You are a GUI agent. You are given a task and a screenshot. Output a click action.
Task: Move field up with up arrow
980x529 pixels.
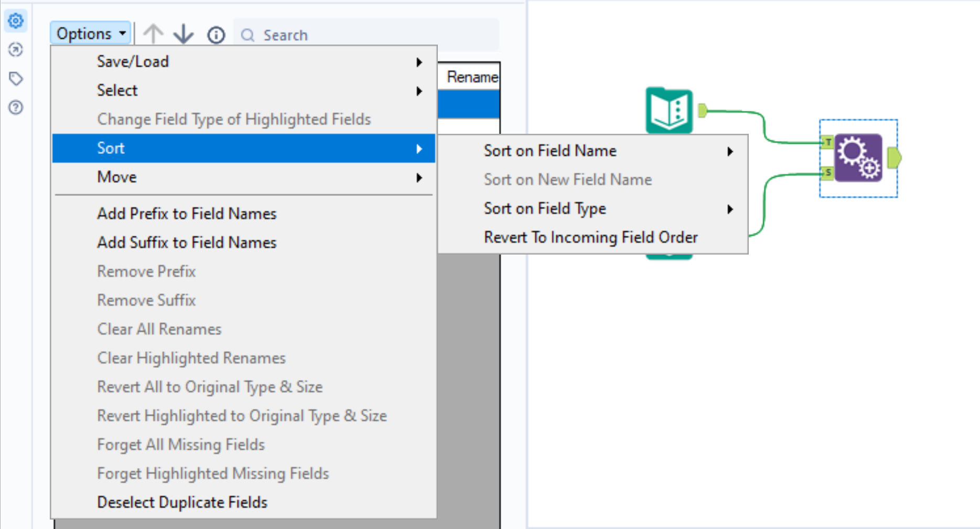click(153, 34)
